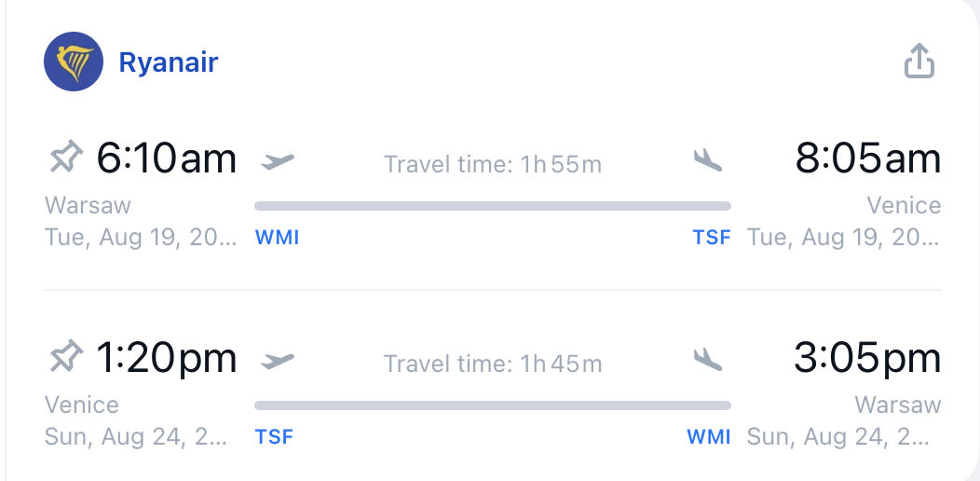Click the takeoff plane icon for return flight
Image resolution: width=980 pixels, height=481 pixels.
pyautogui.click(x=278, y=360)
